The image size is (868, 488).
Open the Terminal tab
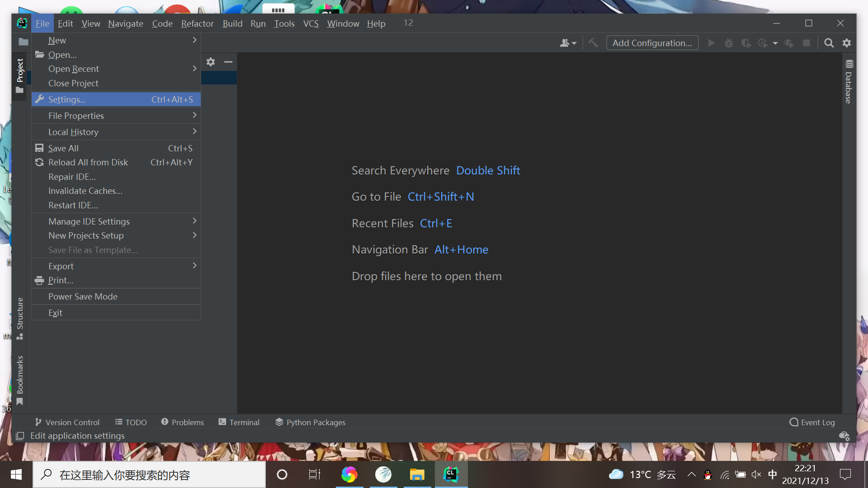239,422
